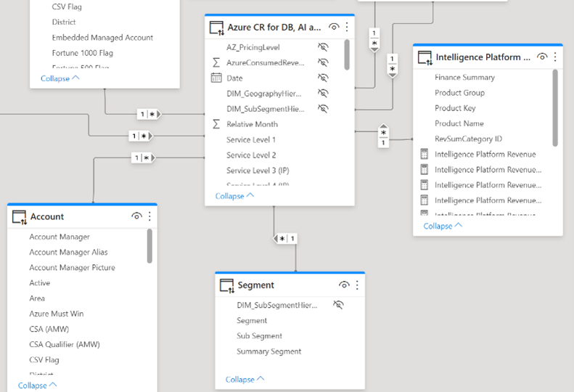Select the Product Group field
The image size is (574, 392).
459,93
